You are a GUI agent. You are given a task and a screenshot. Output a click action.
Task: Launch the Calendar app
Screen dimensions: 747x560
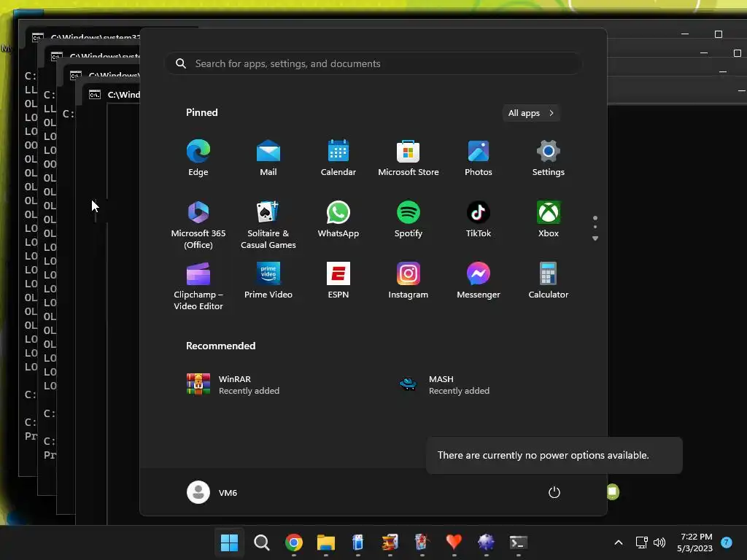pos(338,158)
